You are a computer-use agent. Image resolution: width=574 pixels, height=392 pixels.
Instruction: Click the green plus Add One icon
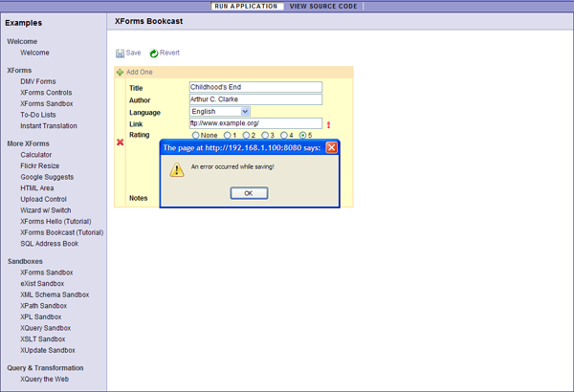coord(120,73)
